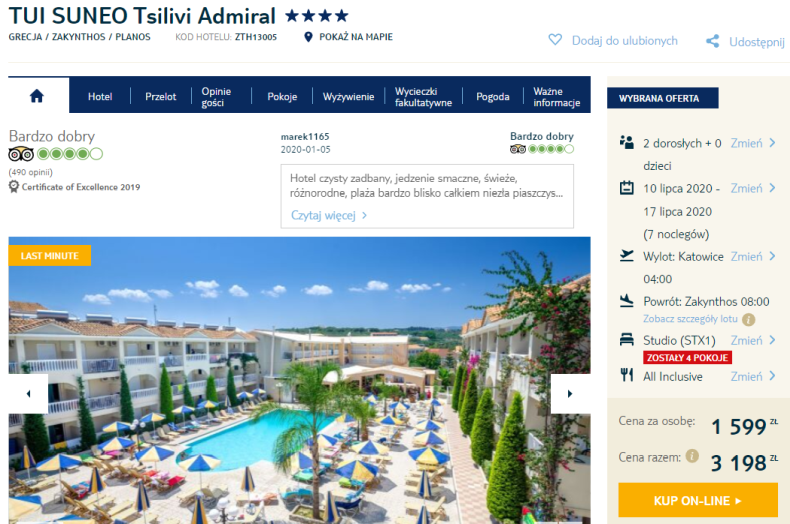The image size is (790, 524).
Task: Click the TripAdvisor owl logo under Bardzo dobry
Action: click(21, 154)
